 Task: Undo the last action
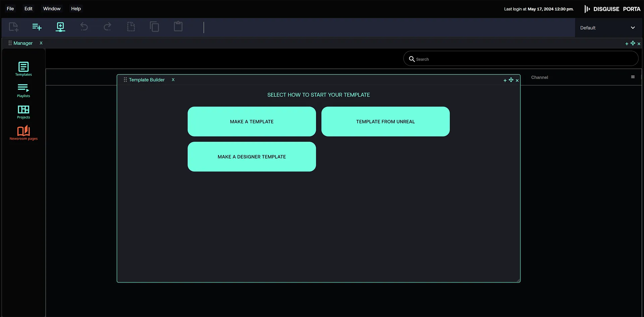pos(84,27)
